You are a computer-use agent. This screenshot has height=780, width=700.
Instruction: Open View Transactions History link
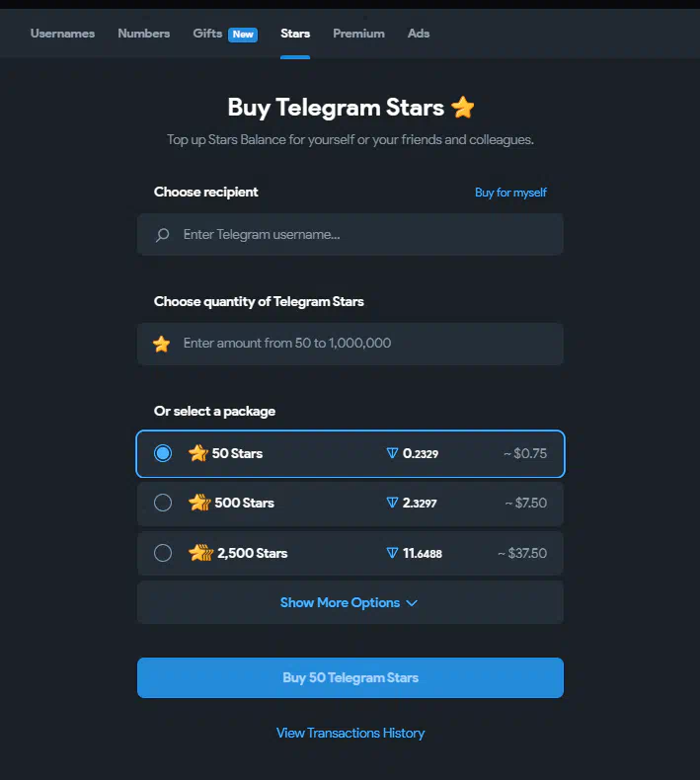coord(350,733)
